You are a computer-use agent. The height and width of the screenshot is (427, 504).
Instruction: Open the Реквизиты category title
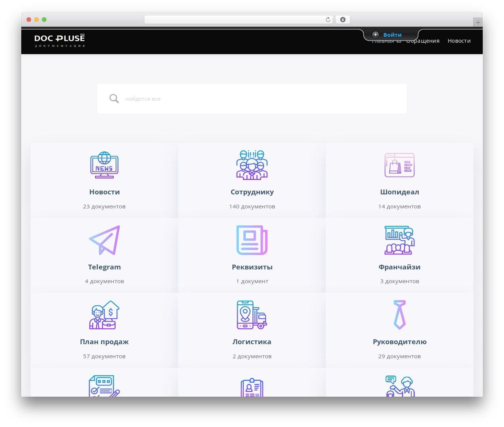click(252, 267)
